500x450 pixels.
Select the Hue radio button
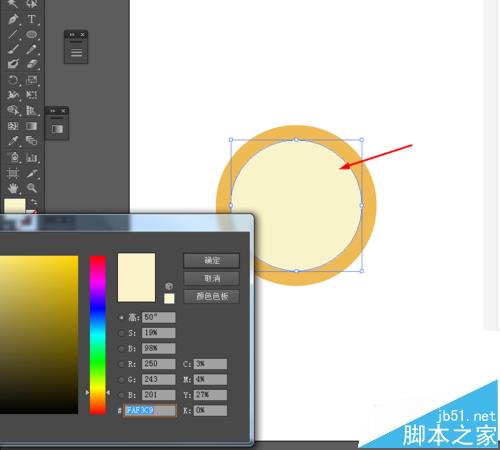[x=122, y=318]
